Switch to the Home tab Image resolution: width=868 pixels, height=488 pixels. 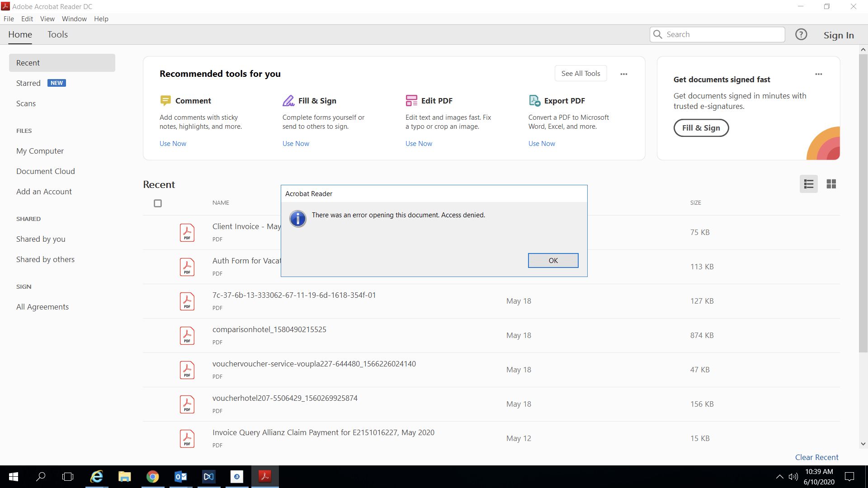20,34
